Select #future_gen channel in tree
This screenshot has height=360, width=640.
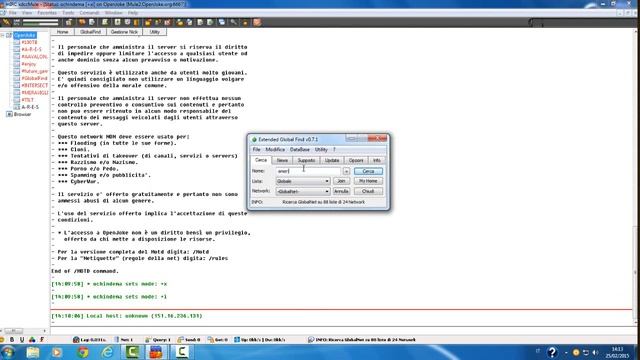point(35,71)
